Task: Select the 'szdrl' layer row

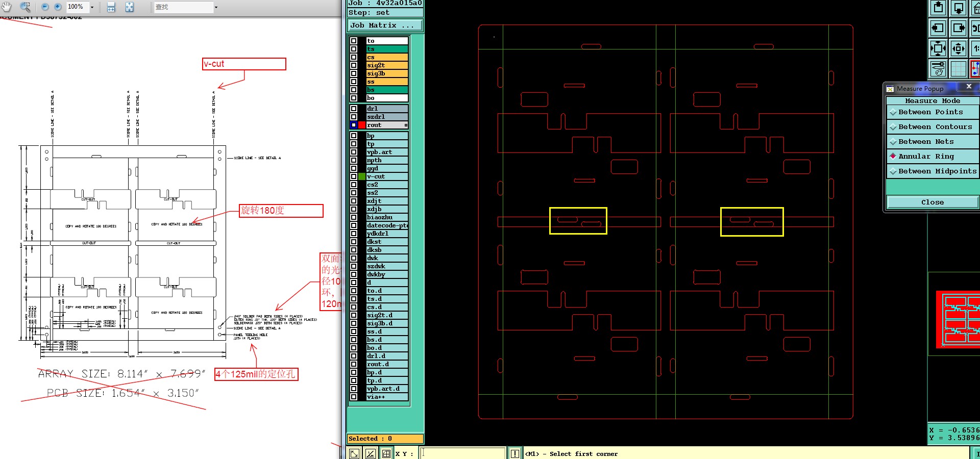Action: pos(387,117)
